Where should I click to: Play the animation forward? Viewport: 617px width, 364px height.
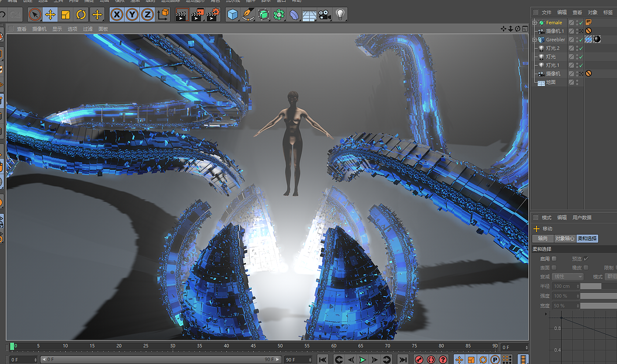tap(362, 360)
